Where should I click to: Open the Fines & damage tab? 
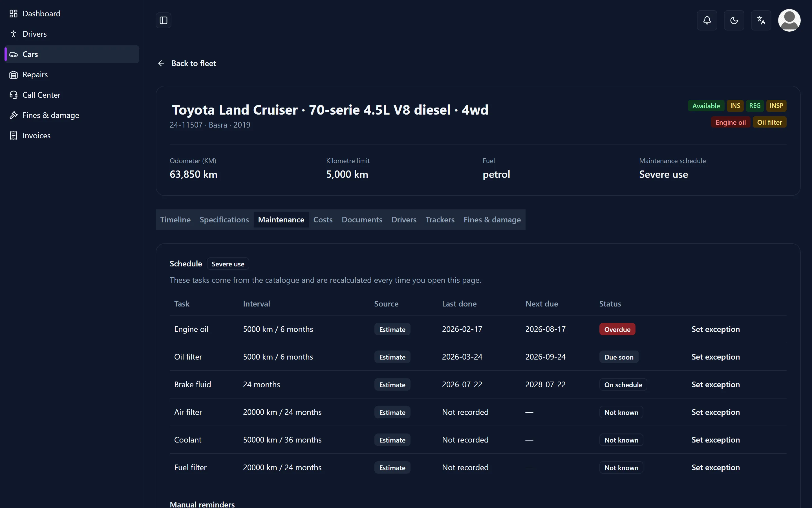[x=492, y=220]
